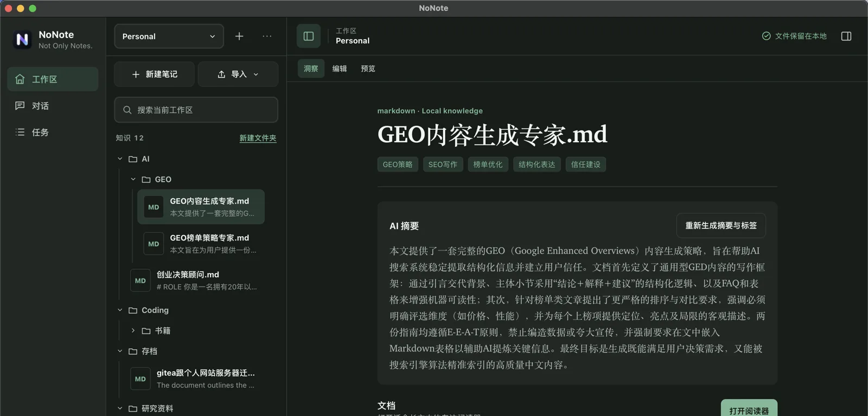Viewport: 868px width, 416px height.
Task: Click the AI 摘要 heading
Action: coord(404,226)
